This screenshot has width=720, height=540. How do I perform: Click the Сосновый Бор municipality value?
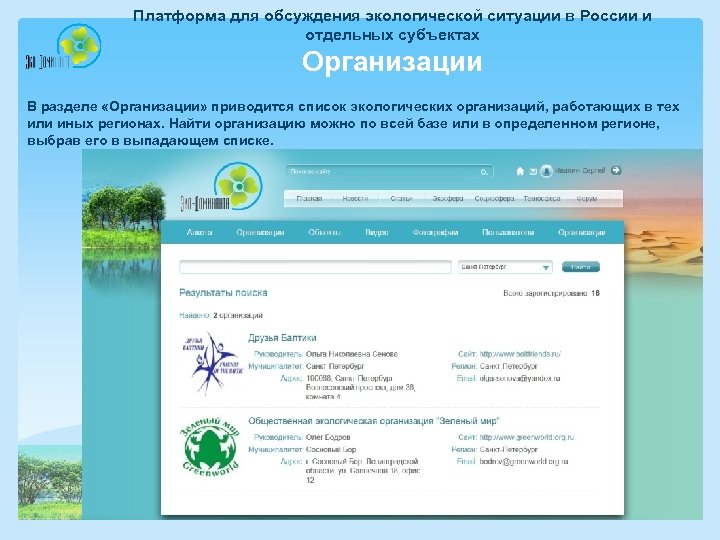[331, 450]
